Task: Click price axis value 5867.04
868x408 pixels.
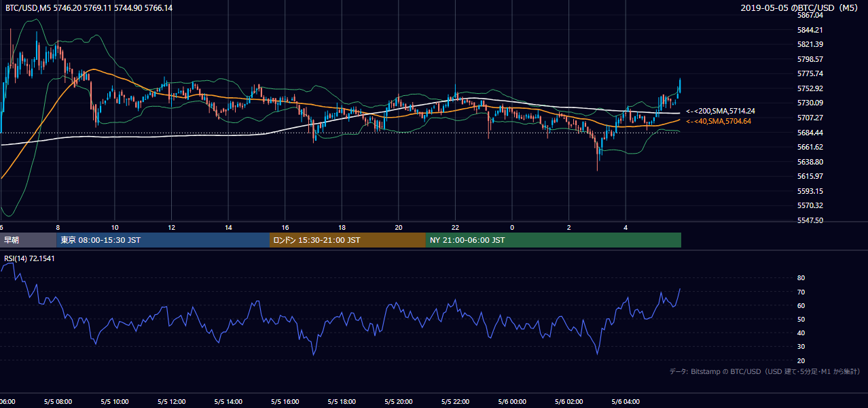Action: tap(810, 15)
